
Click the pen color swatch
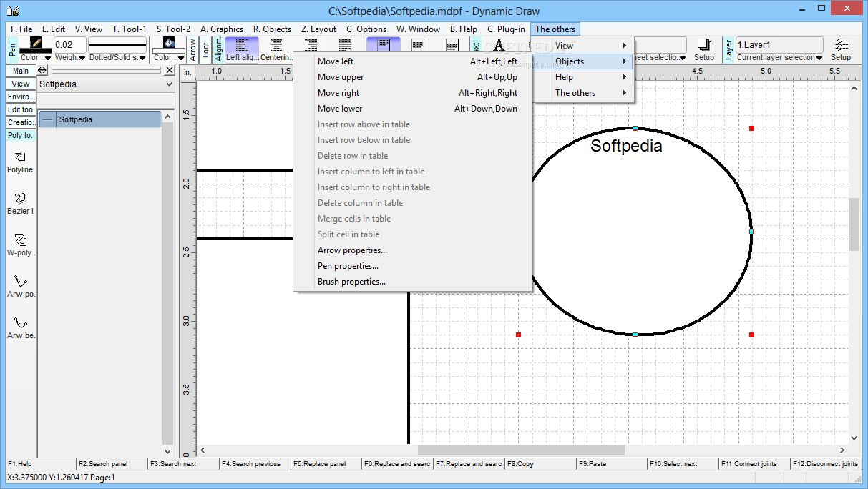[x=35, y=45]
